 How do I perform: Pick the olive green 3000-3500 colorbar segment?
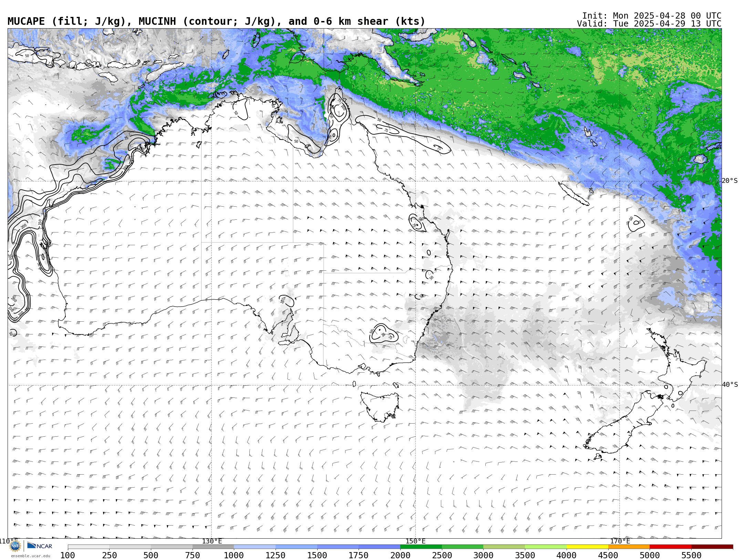(504, 547)
